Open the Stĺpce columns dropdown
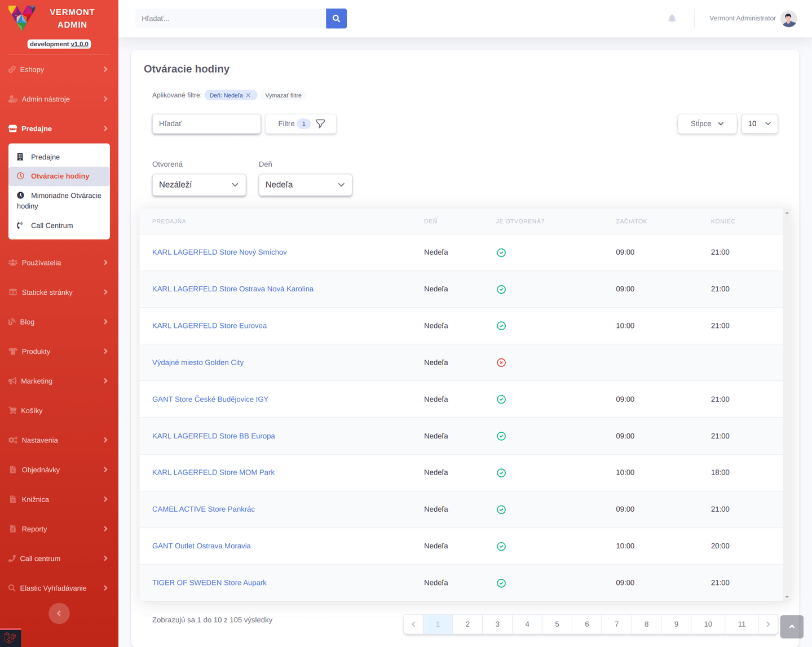This screenshot has height=647, width=812. pyautogui.click(x=707, y=124)
